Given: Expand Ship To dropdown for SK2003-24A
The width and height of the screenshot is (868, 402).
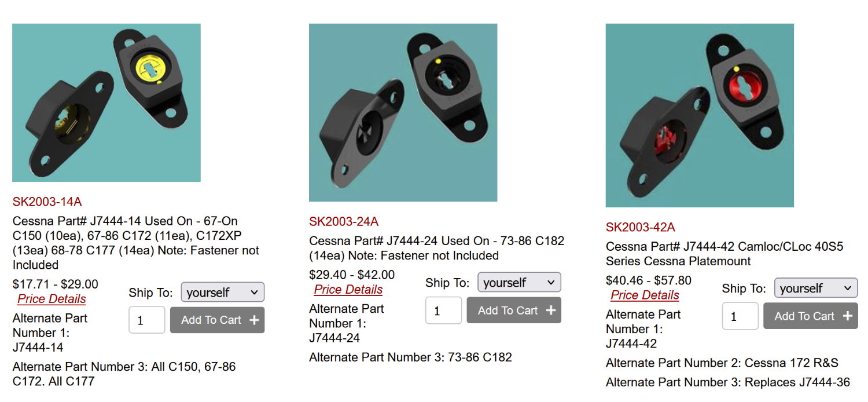Looking at the screenshot, I should coord(519,283).
